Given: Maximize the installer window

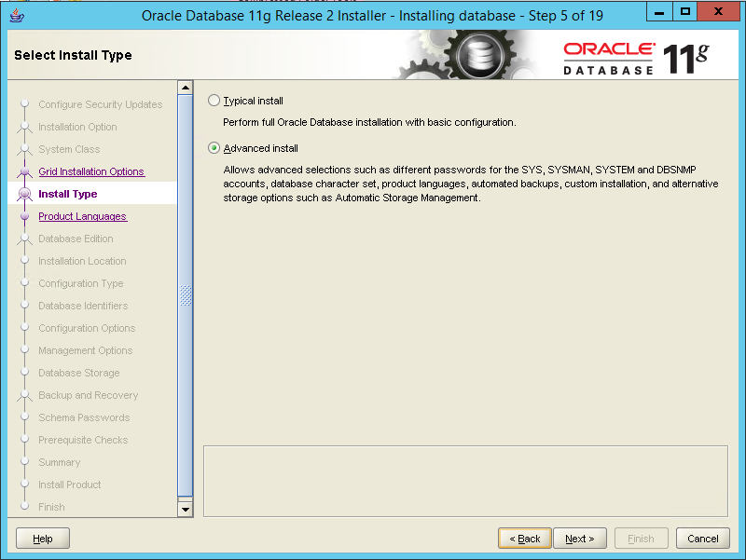Looking at the screenshot, I should tap(685, 11).
